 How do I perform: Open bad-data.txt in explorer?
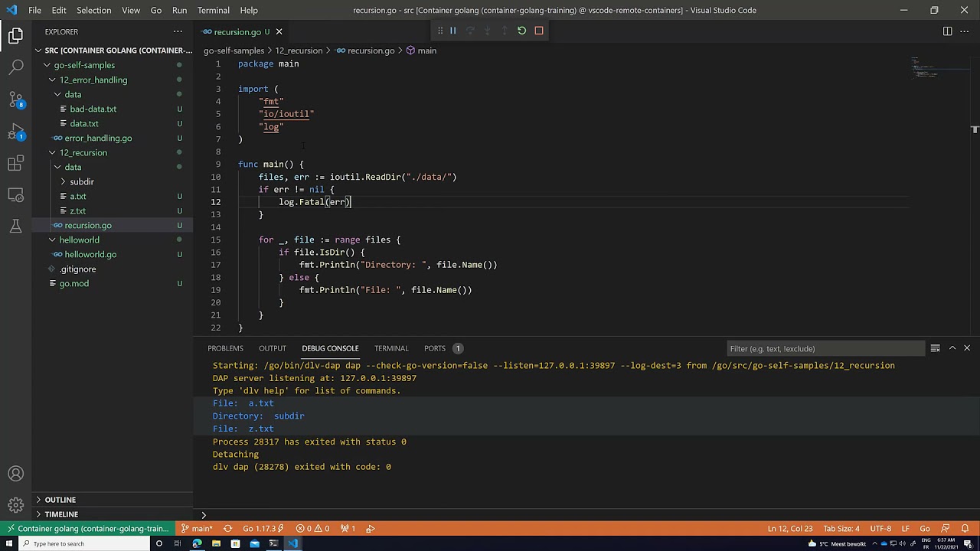tap(112, 109)
